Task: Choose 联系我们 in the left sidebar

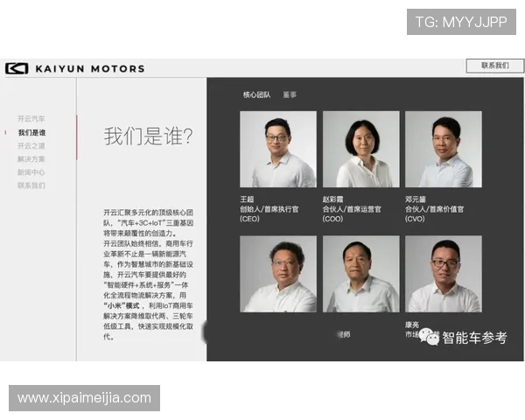Action: 31,185
